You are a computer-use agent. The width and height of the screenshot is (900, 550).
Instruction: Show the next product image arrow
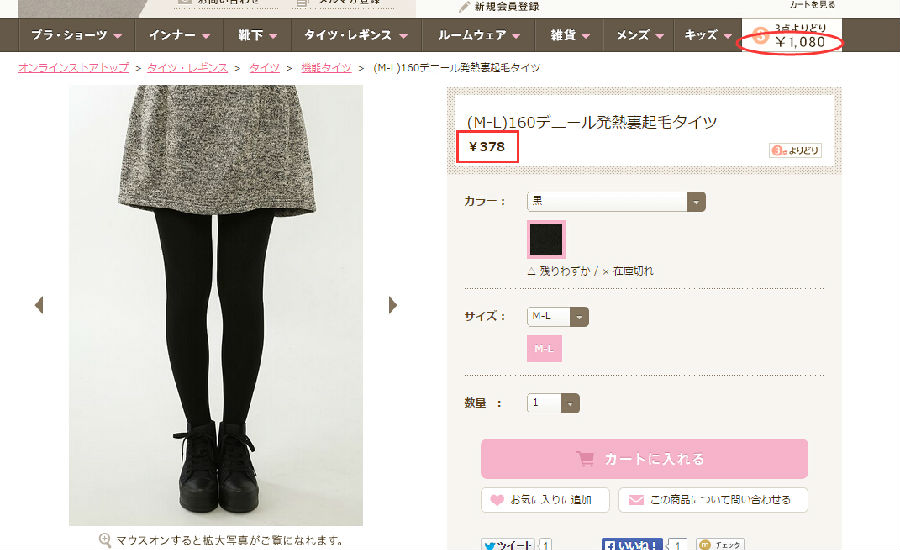(393, 305)
